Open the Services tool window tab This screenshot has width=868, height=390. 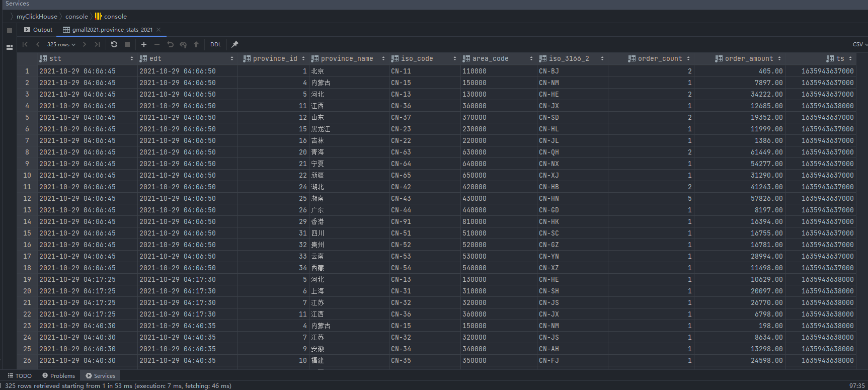[x=100, y=376]
